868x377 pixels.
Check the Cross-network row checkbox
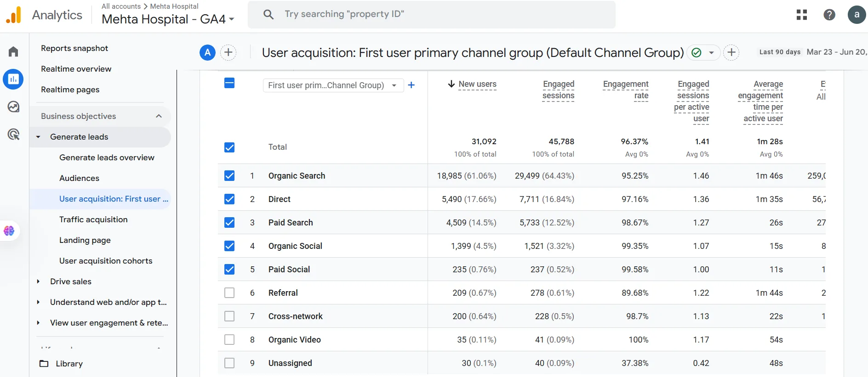[229, 316]
